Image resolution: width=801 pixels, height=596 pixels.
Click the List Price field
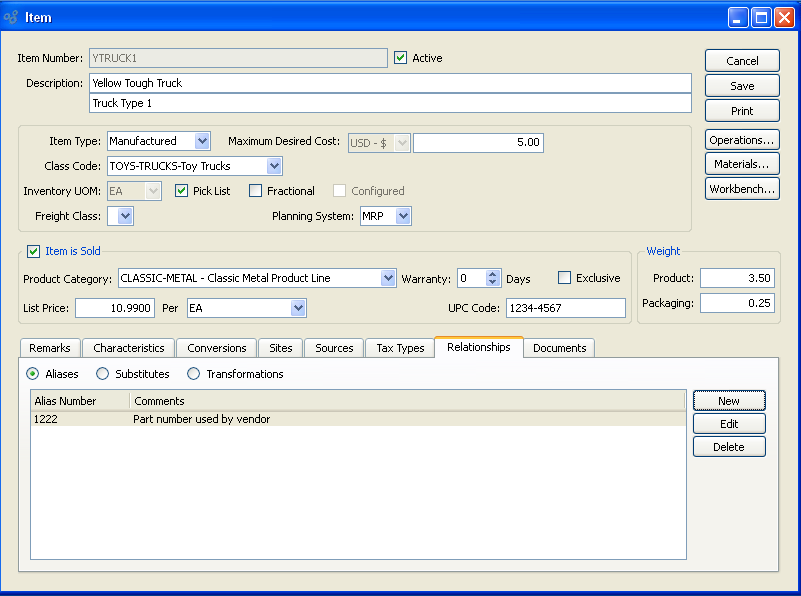[115, 308]
